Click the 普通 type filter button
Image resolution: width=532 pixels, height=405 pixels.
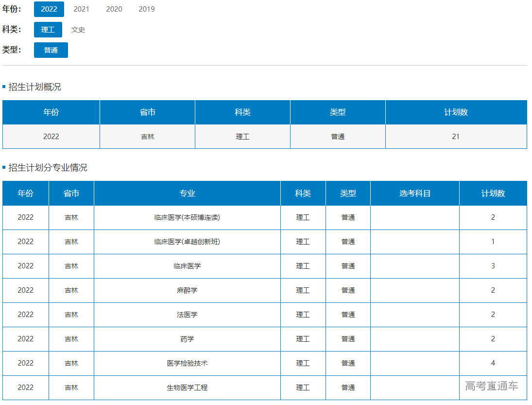pos(51,50)
